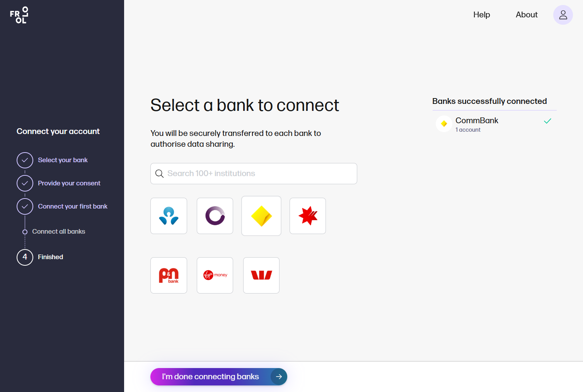
Task: Click the CommBank name in connected list
Action: 477,120
